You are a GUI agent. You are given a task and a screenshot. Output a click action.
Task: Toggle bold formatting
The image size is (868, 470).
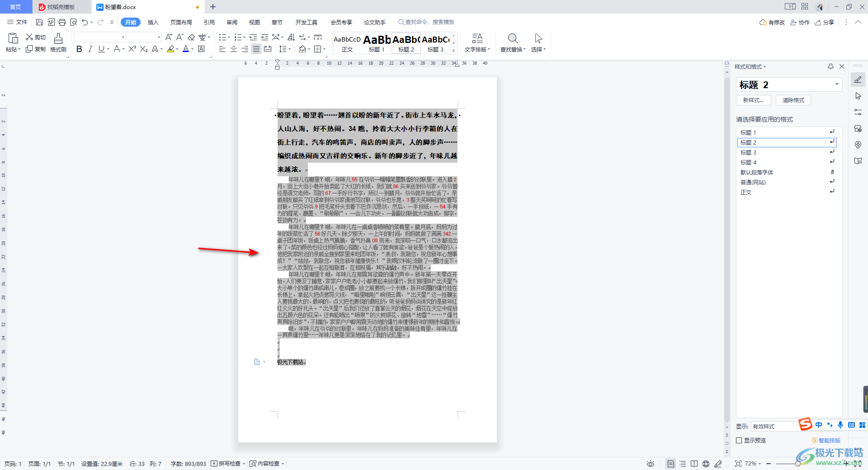[x=79, y=49]
